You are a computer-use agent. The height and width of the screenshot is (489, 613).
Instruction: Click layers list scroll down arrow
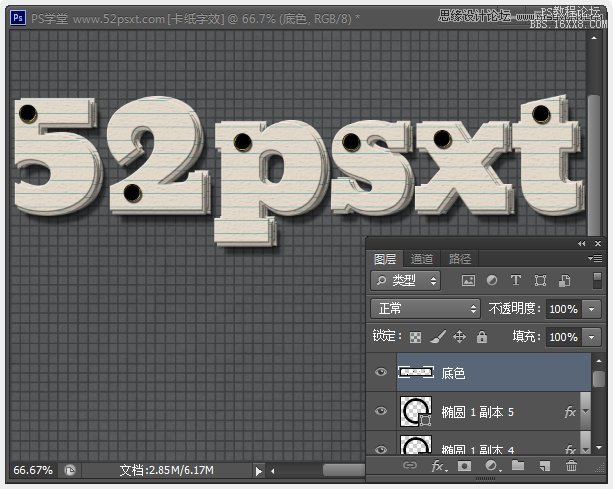[599, 448]
